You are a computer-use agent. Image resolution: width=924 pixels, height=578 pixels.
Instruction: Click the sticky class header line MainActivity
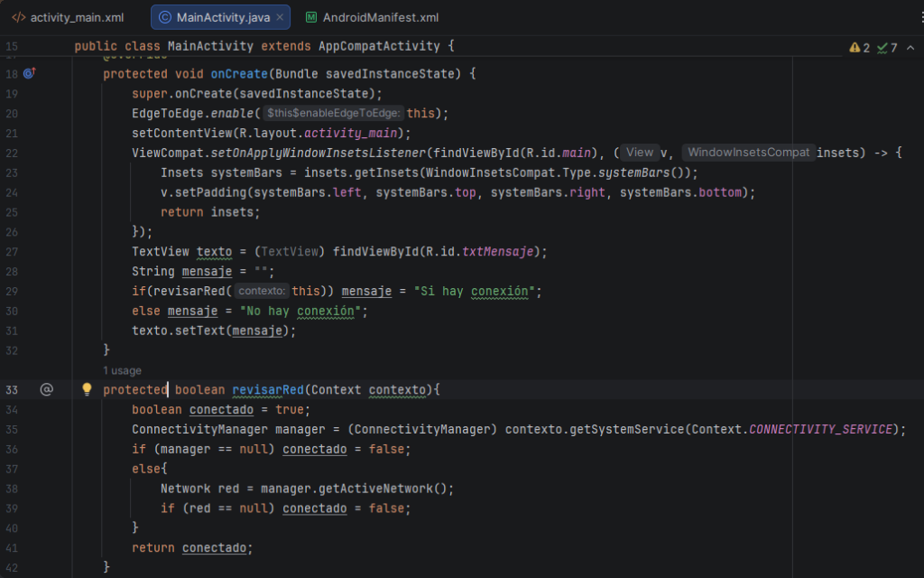click(x=264, y=46)
